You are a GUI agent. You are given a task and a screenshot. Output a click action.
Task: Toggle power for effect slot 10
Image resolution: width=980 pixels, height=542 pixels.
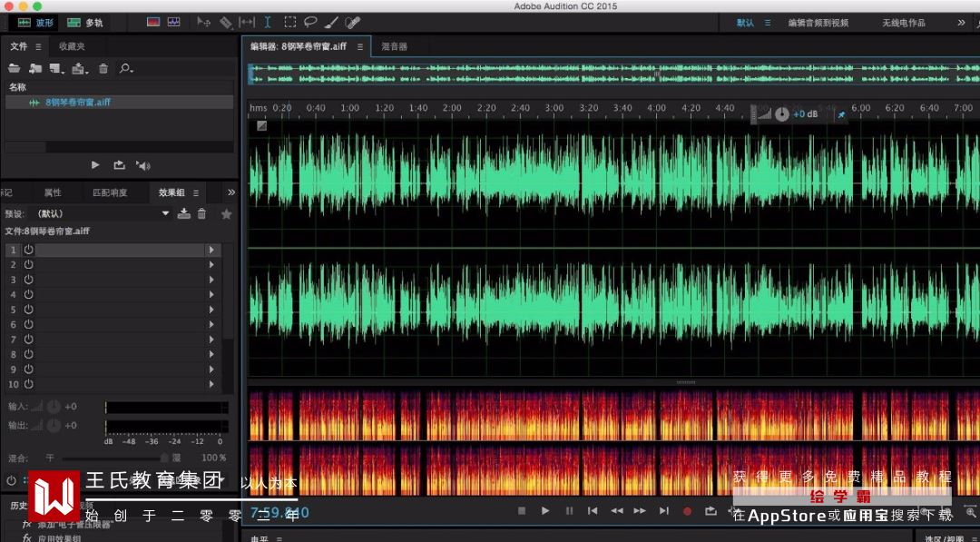tap(28, 384)
